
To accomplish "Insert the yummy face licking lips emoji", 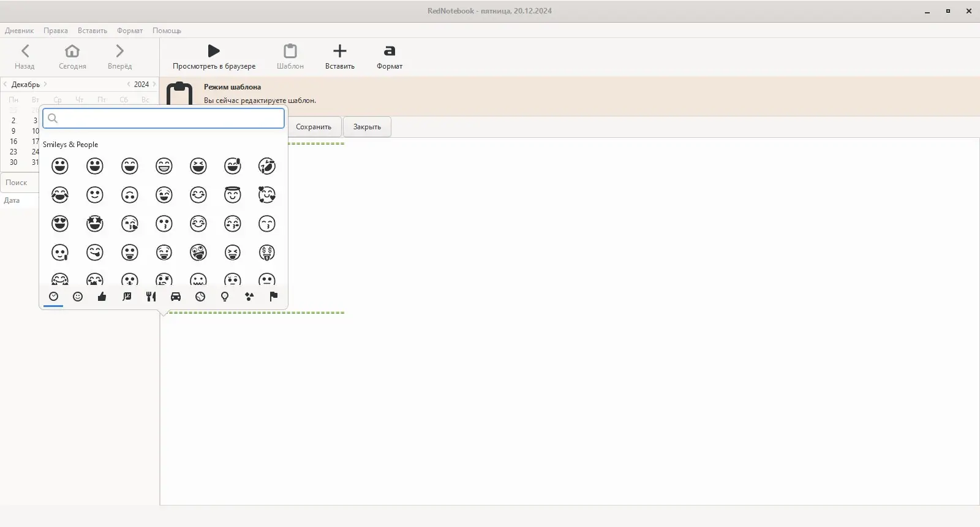I will point(95,252).
